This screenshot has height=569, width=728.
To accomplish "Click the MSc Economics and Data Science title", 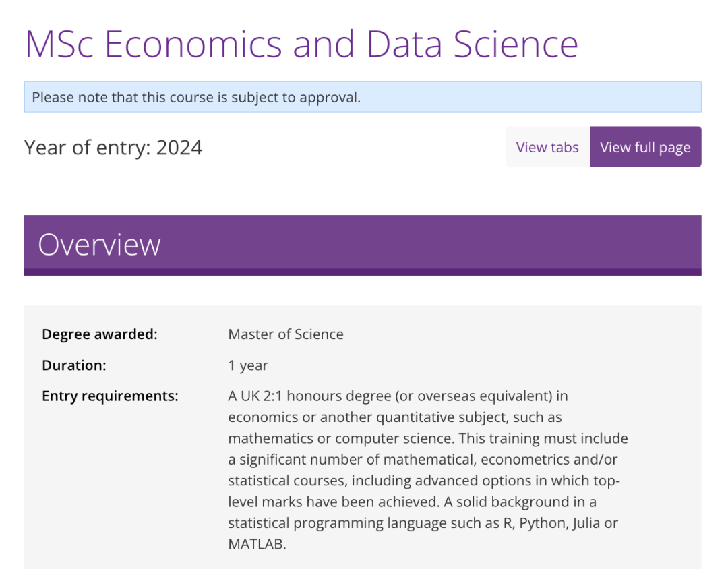I will [x=301, y=43].
